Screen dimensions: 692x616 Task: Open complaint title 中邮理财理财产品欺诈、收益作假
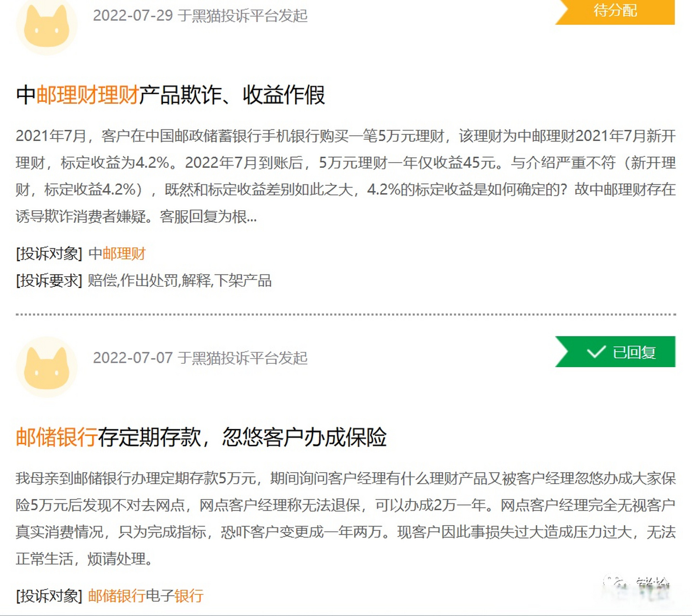170,95
